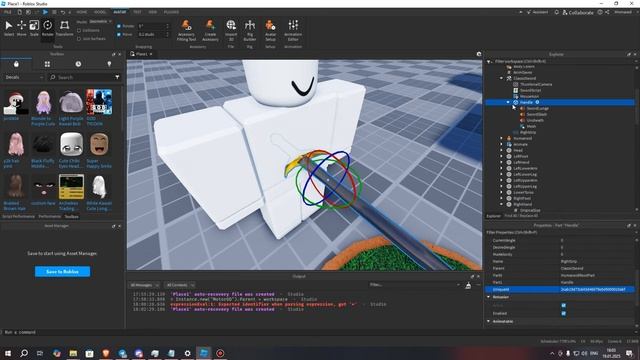Open Windows Start menu
Image resolution: width=640 pixels, height=360 pixels.
pyautogui.click(x=8, y=353)
